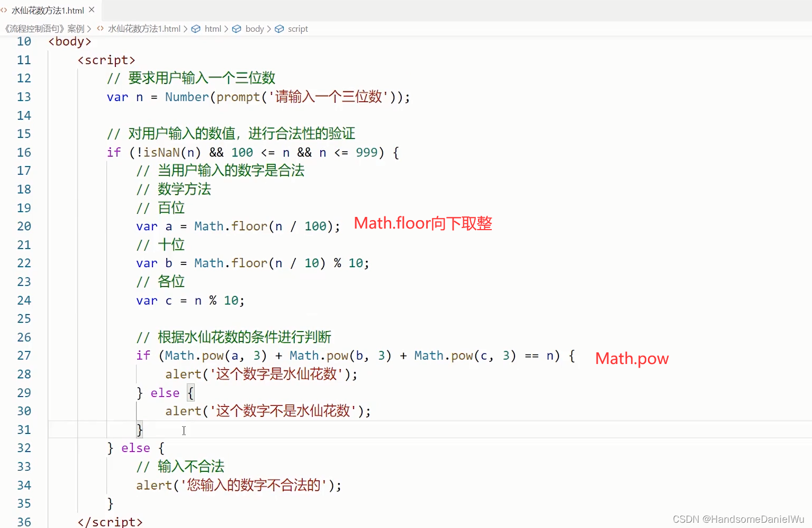Click the body symbol icon in breadcrumb
Viewport: 812px width, 528px height.
pos(237,29)
